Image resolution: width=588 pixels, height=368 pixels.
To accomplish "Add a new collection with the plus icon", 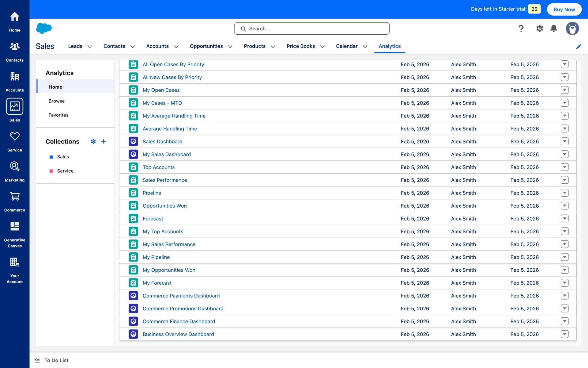I will coord(104,141).
